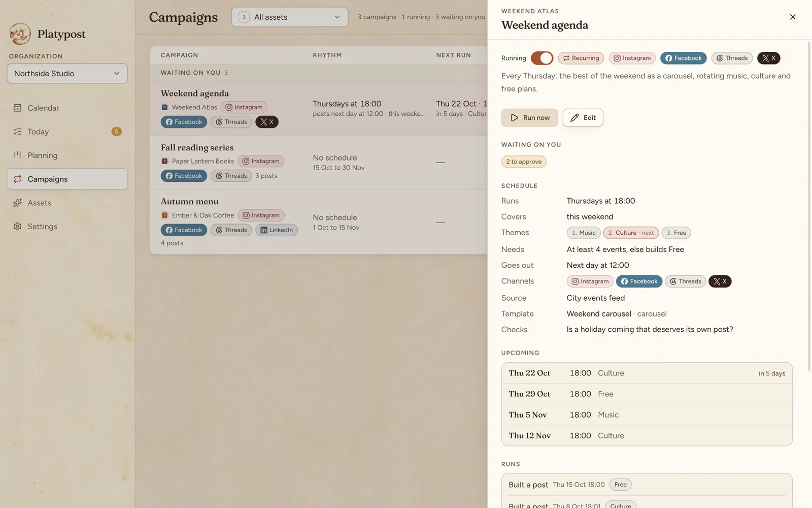Click the Platypost logo icon

[x=20, y=34]
